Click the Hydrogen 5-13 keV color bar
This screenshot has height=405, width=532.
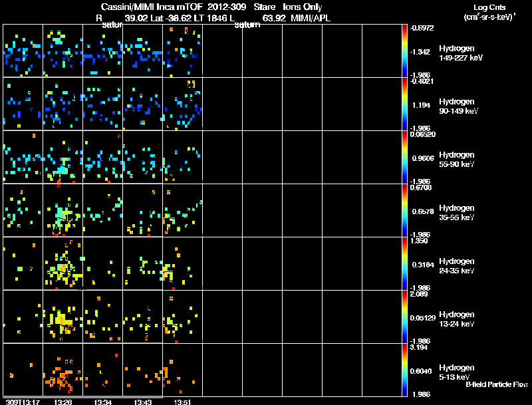coord(404,370)
